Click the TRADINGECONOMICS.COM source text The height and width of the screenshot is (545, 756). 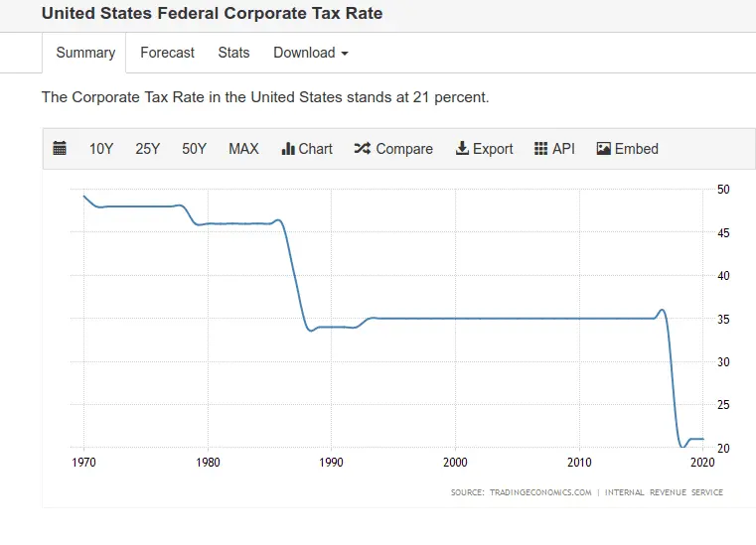[x=540, y=492]
